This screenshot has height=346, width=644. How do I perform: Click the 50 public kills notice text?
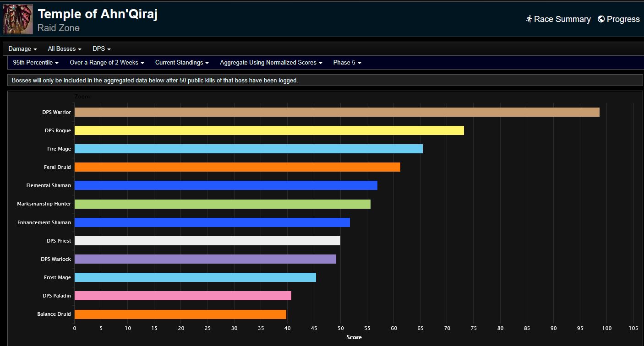tap(155, 80)
